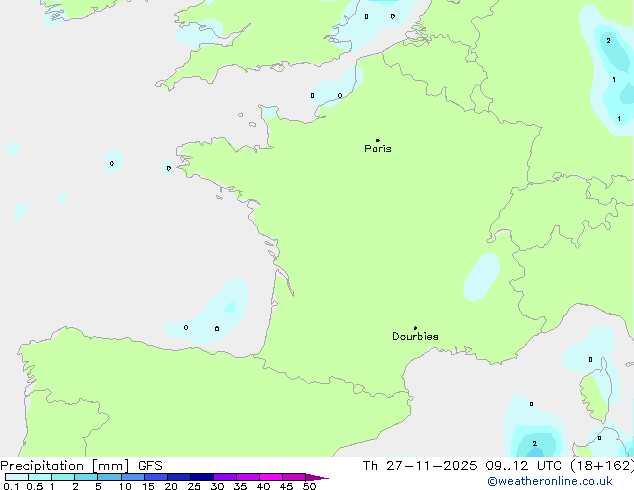Click the Paris location dot marker
This screenshot has width=634, height=490.
(x=378, y=140)
